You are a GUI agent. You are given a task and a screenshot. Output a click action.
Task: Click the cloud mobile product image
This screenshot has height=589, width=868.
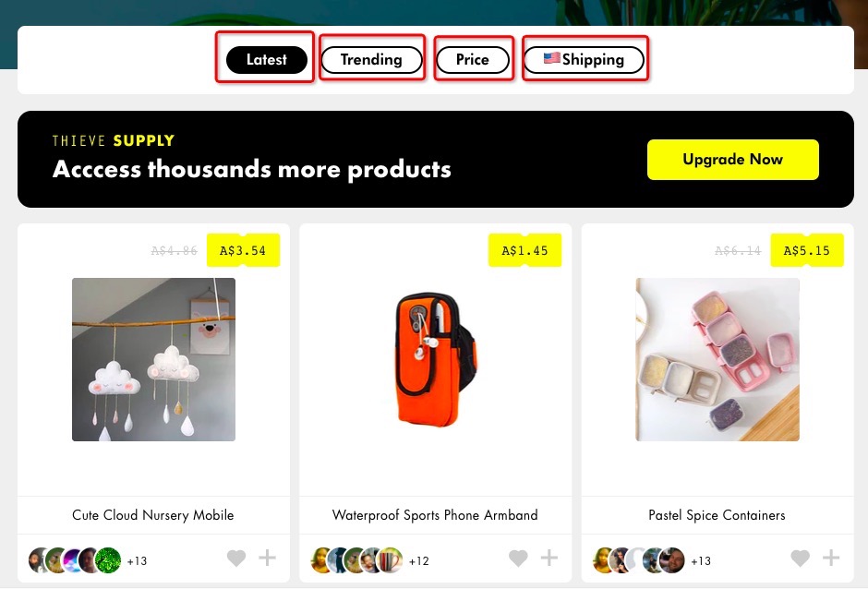[153, 359]
